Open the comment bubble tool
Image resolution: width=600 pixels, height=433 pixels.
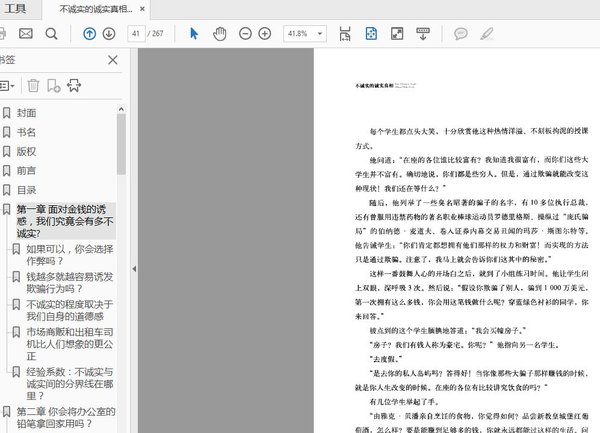coord(461,34)
